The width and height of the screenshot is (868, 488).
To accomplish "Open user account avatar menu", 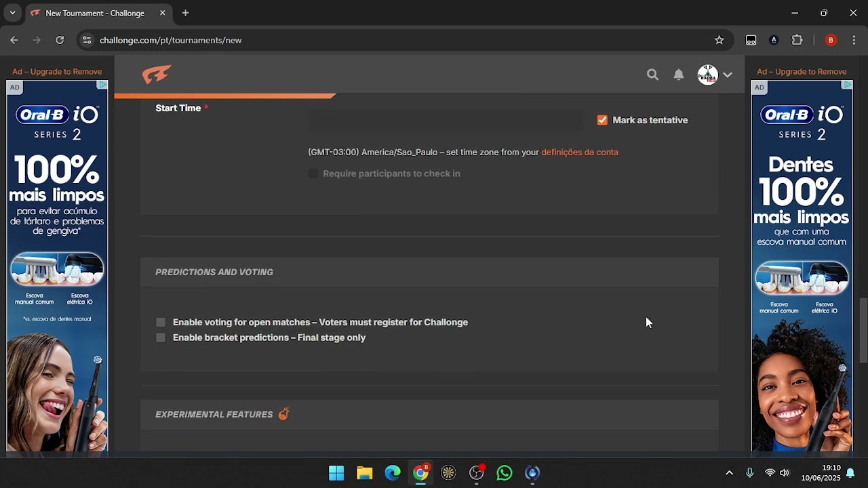I will point(707,75).
